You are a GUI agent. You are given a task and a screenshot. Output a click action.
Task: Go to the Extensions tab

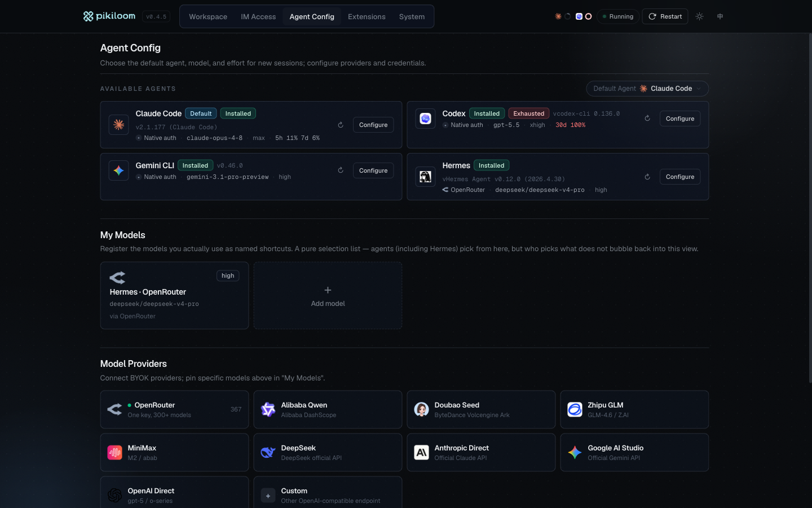pos(367,16)
